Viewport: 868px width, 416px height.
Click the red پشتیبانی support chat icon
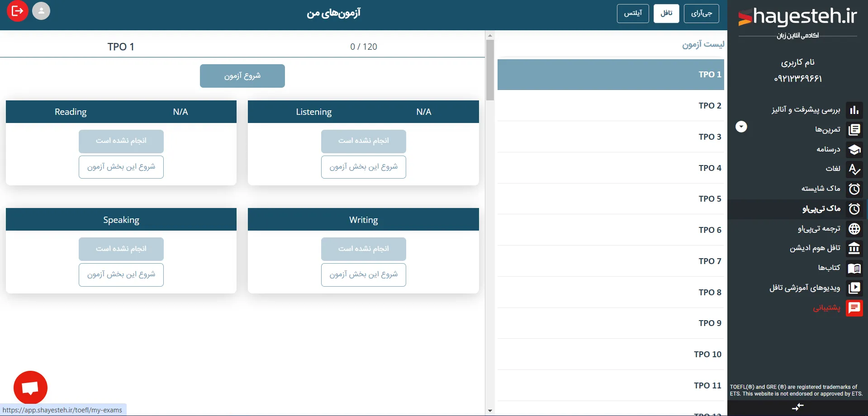(854, 308)
